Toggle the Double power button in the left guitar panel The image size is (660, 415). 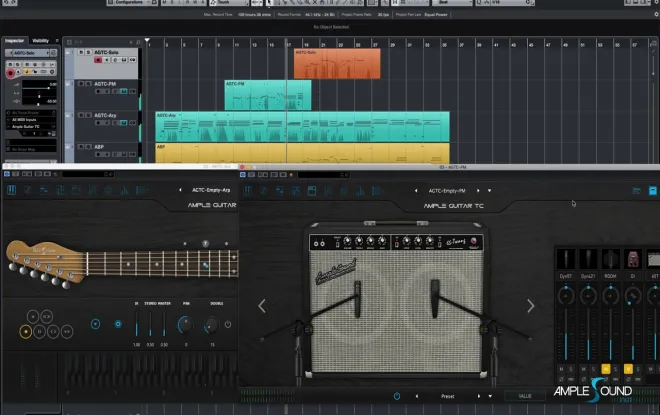228,325
